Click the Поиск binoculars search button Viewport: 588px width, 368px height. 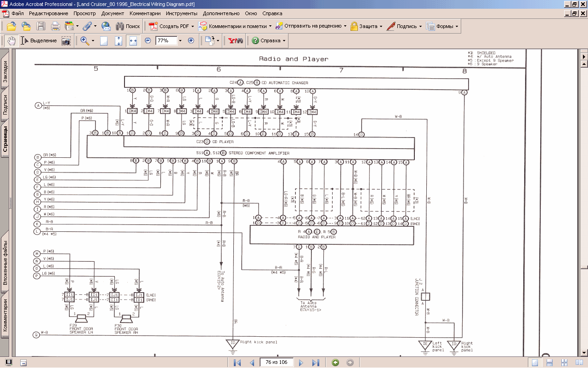point(128,26)
